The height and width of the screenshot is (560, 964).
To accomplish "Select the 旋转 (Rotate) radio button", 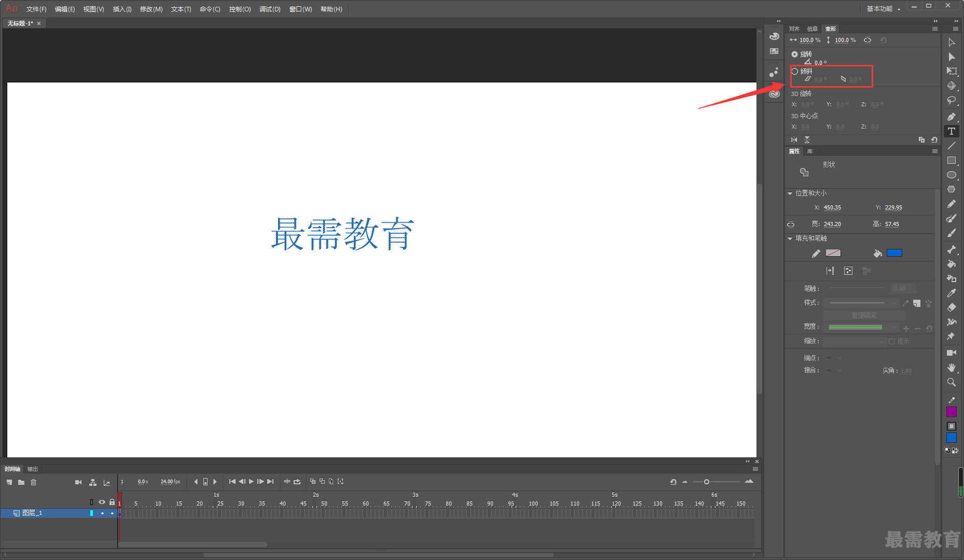I will 795,54.
